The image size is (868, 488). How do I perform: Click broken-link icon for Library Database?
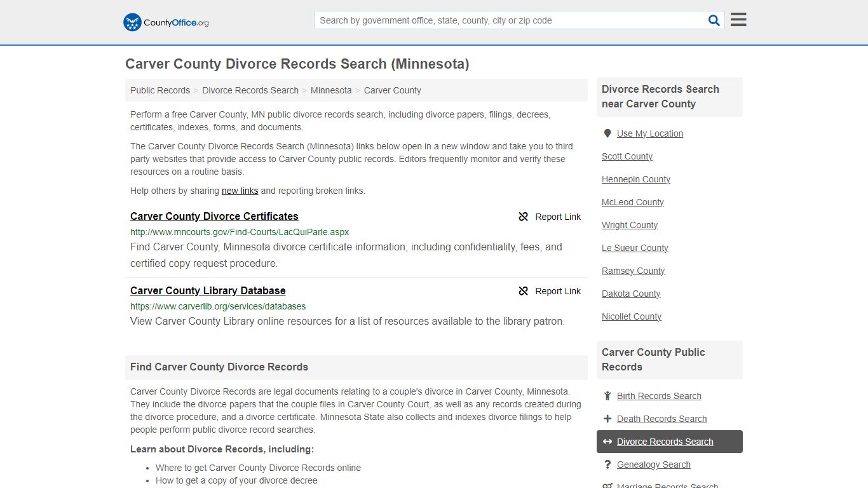tap(523, 291)
